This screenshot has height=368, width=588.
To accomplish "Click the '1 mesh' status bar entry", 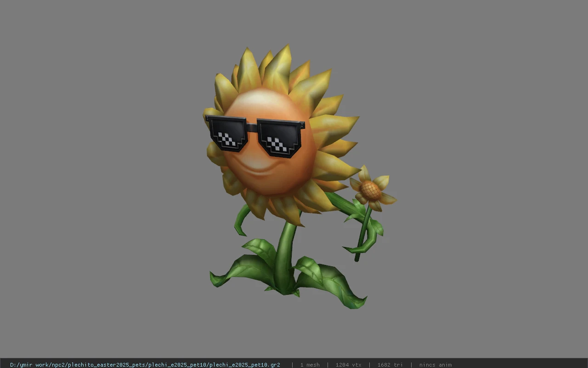I will pyautogui.click(x=310, y=365).
